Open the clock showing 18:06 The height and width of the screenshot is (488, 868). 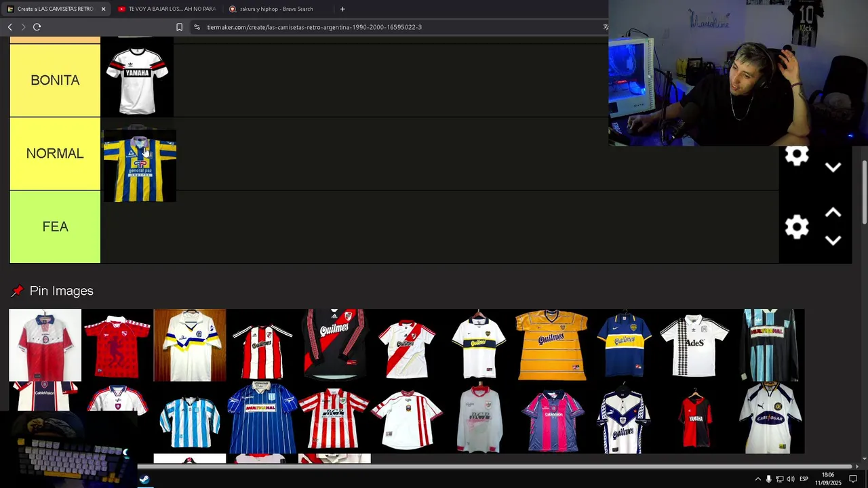pos(828,479)
